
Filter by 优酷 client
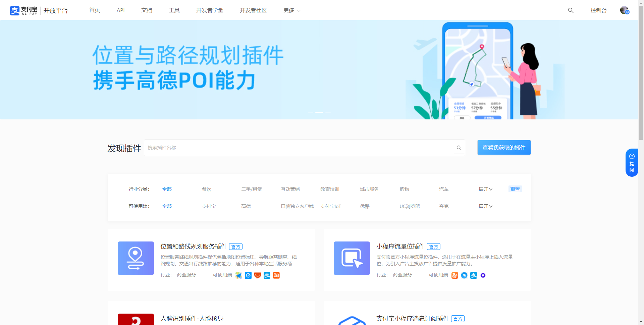coord(365,206)
